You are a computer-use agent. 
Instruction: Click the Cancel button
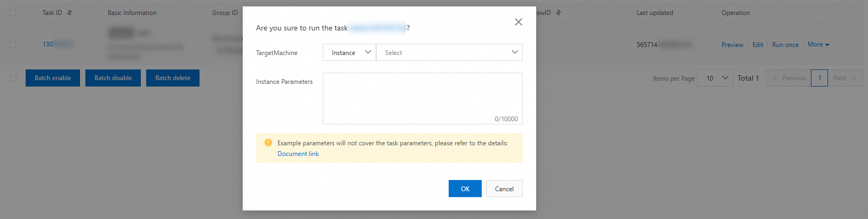point(504,189)
